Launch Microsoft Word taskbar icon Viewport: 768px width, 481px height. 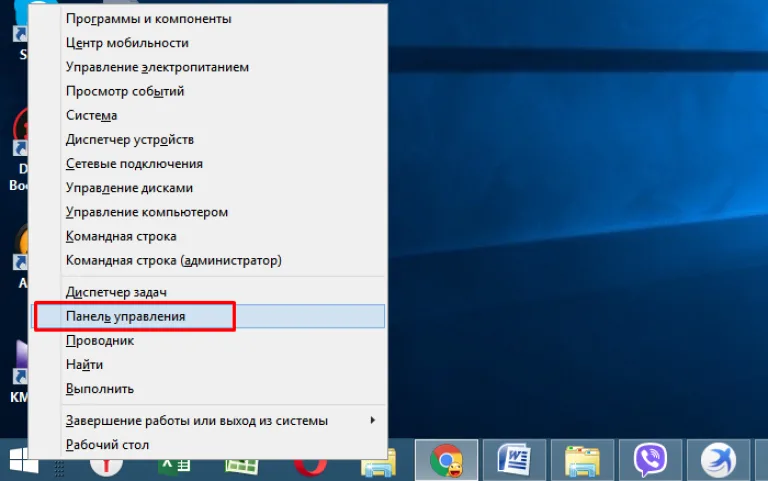coord(514,460)
